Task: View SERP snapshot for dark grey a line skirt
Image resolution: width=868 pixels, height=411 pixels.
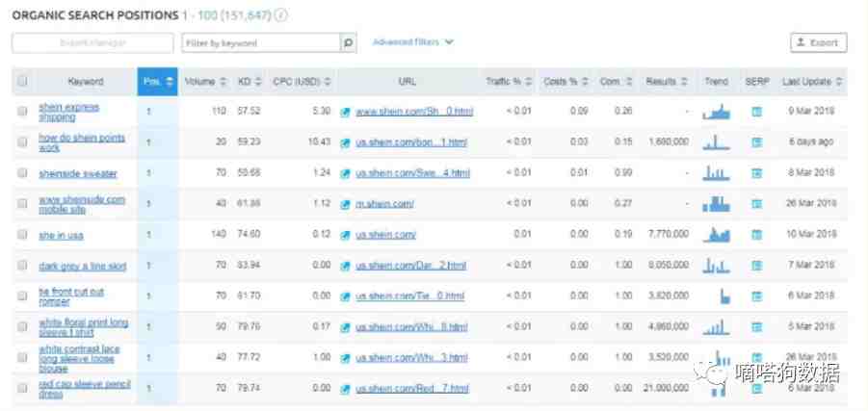Action: 756,266
